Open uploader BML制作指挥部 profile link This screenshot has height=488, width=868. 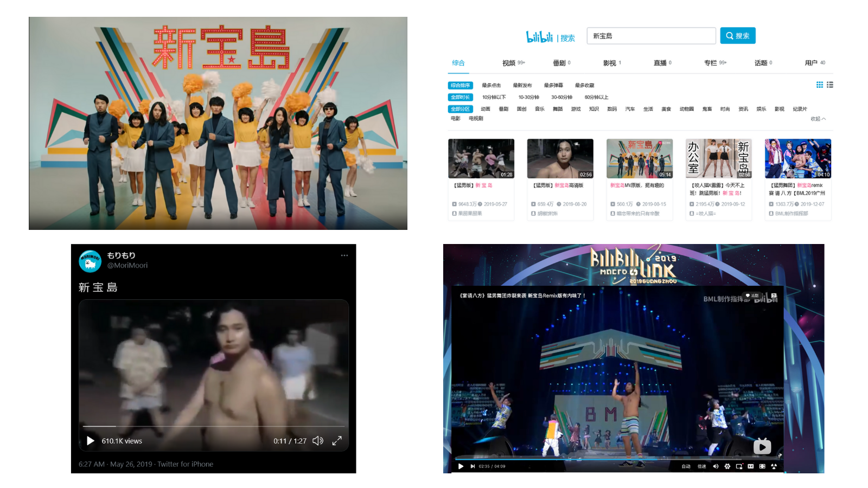pyautogui.click(x=792, y=214)
